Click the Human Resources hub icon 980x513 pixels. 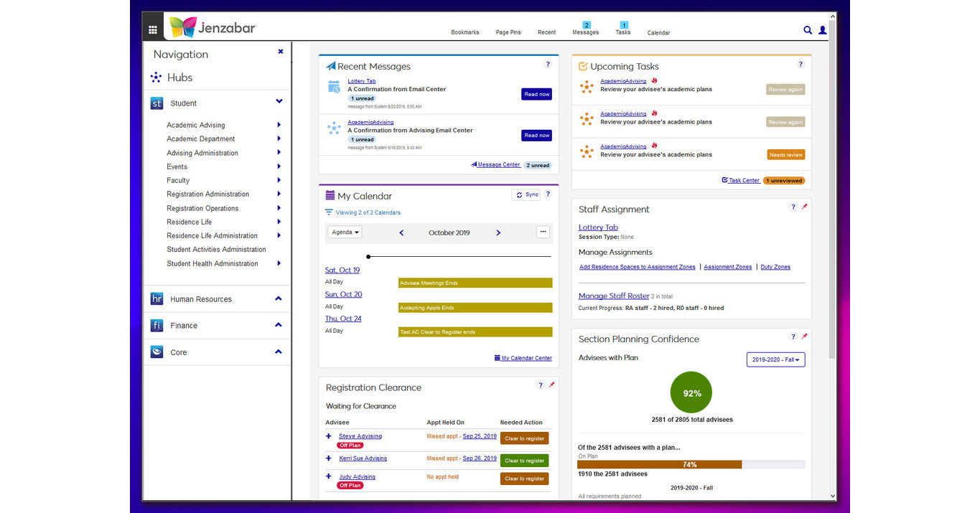pyautogui.click(x=157, y=298)
